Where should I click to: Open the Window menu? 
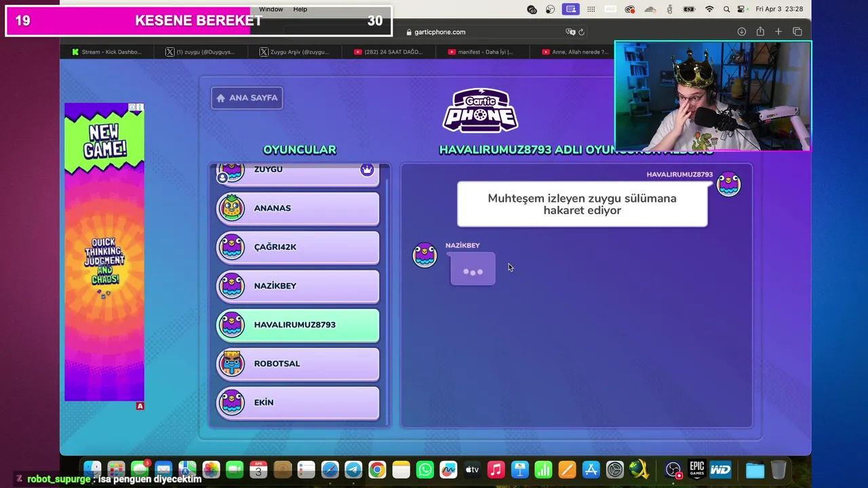click(271, 9)
